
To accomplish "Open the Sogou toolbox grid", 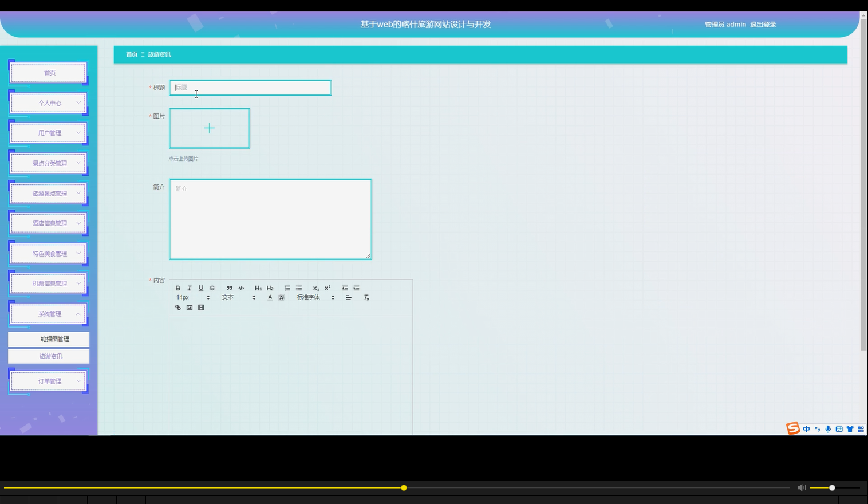I will [861, 429].
